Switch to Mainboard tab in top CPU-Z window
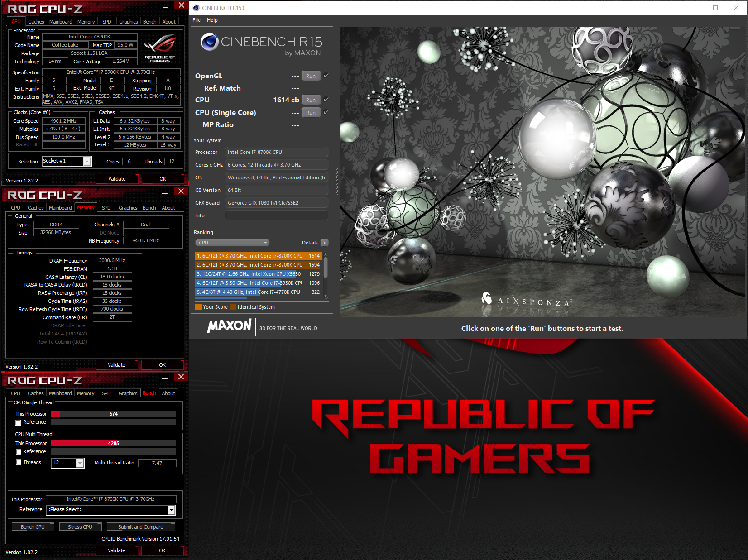The image size is (748, 560). pos(61,22)
